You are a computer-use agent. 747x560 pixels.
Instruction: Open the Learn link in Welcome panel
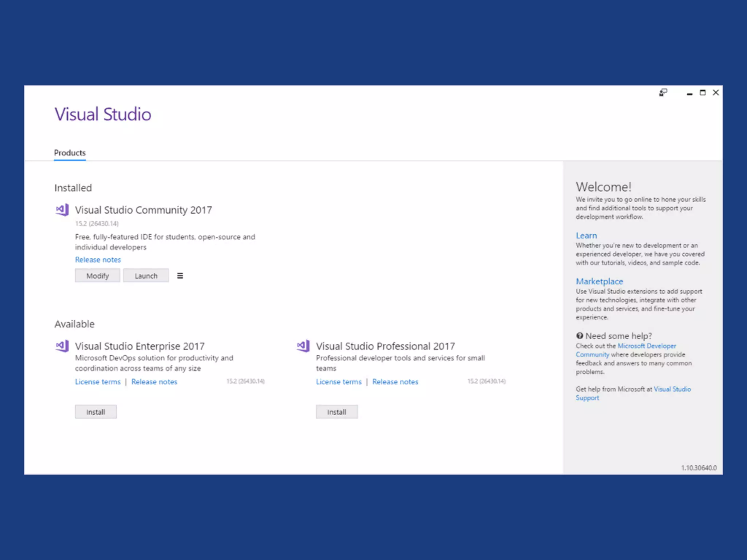[x=586, y=236]
